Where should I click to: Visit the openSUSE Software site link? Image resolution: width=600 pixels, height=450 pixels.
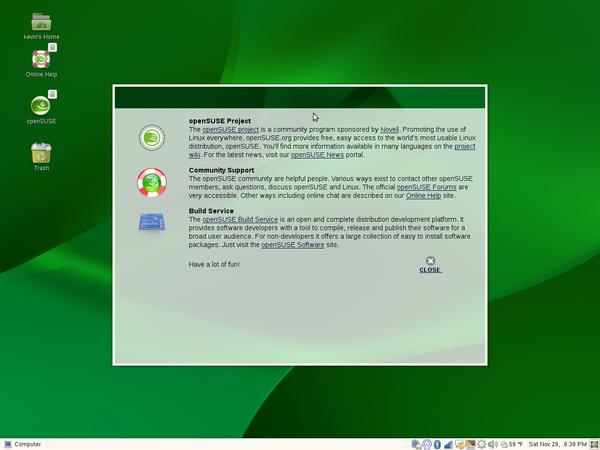293,245
